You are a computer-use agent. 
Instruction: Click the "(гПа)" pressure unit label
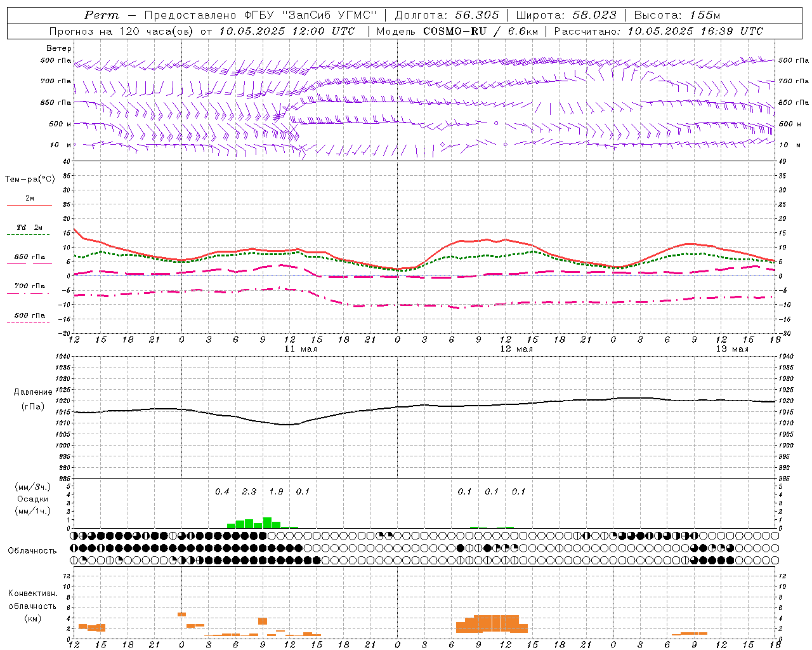33,407
